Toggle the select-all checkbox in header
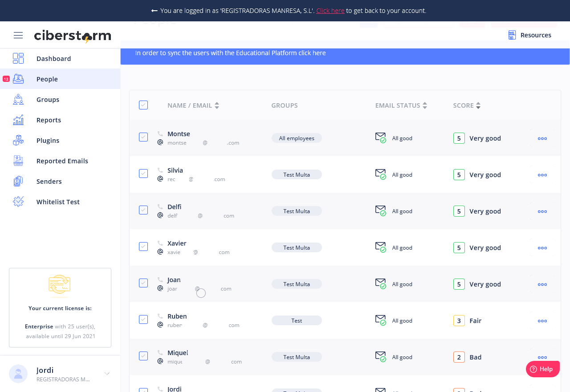The width and height of the screenshot is (570, 392). point(143,105)
